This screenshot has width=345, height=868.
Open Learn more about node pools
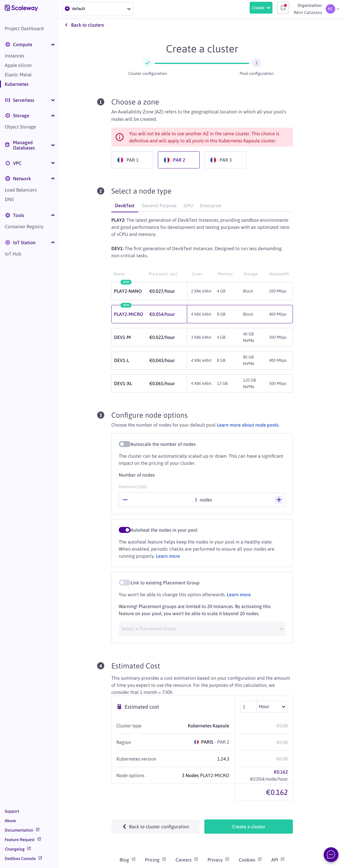248,425
